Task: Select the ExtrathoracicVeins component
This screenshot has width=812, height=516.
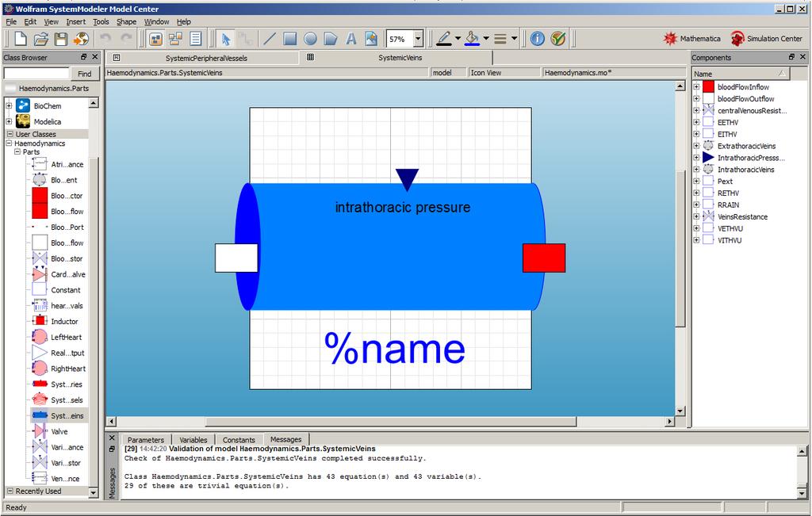Action: (x=746, y=146)
